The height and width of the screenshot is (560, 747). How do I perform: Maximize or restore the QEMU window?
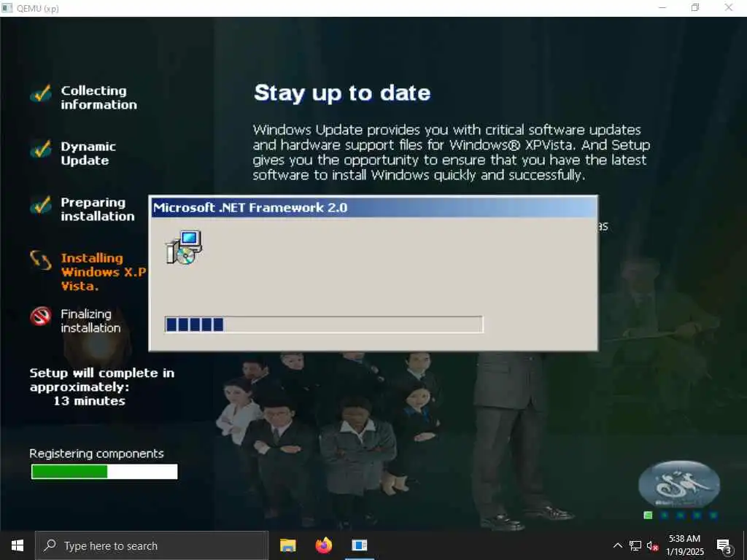tap(695, 7)
